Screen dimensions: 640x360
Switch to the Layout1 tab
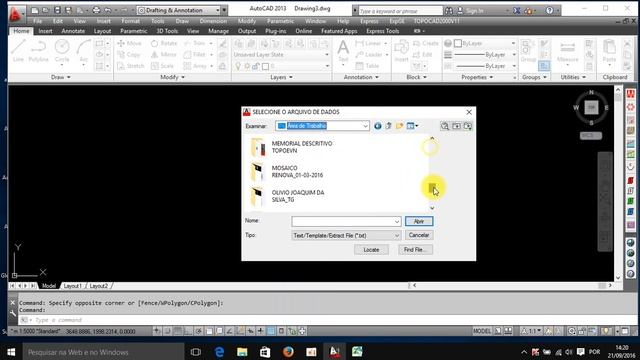click(x=73, y=286)
